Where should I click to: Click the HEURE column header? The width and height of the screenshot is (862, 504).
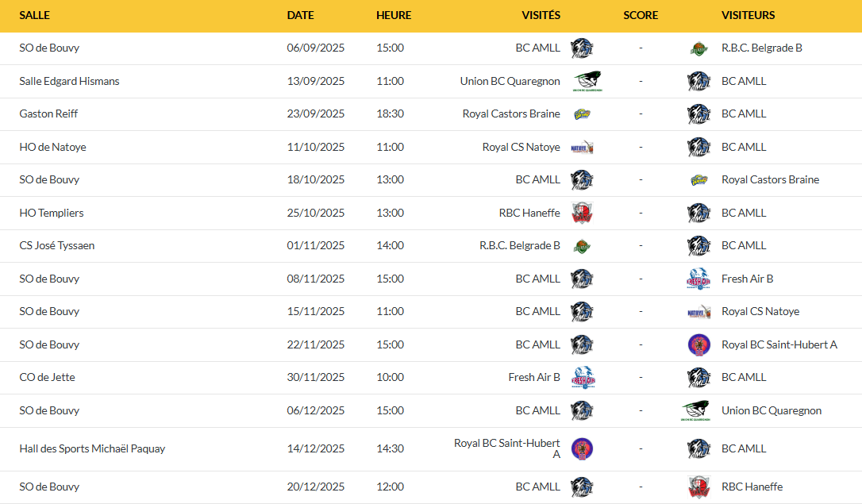click(394, 15)
